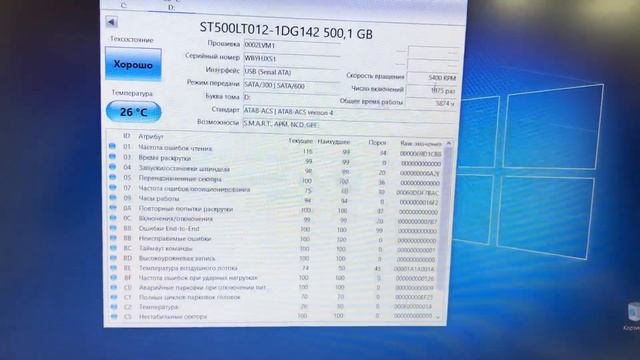The image size is (640, 360).
Task: Click the Интерфейс field USB (Serial ATA)
Action: pyautogui.click(x=291, y=72)
